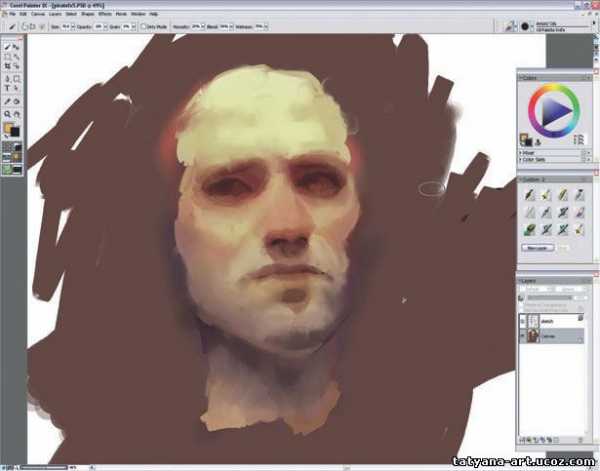The image size is (600, 471).
Task: Pick the fourth brush in Custom palette top row
Action: coord(580,195)
